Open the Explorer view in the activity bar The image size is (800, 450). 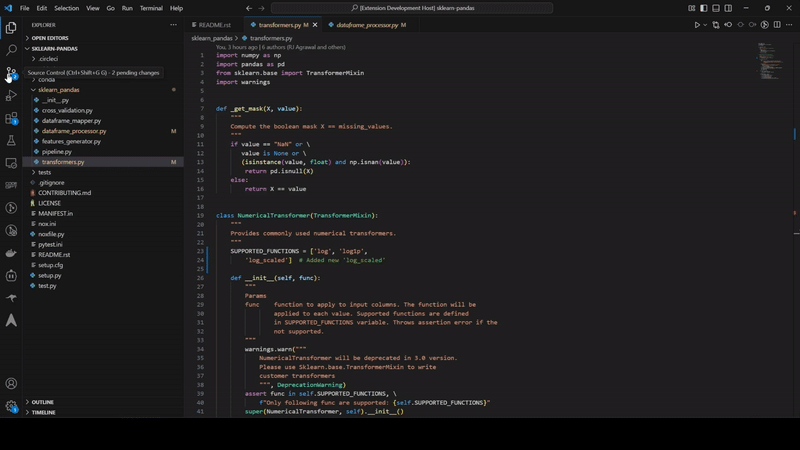[11, 28]
